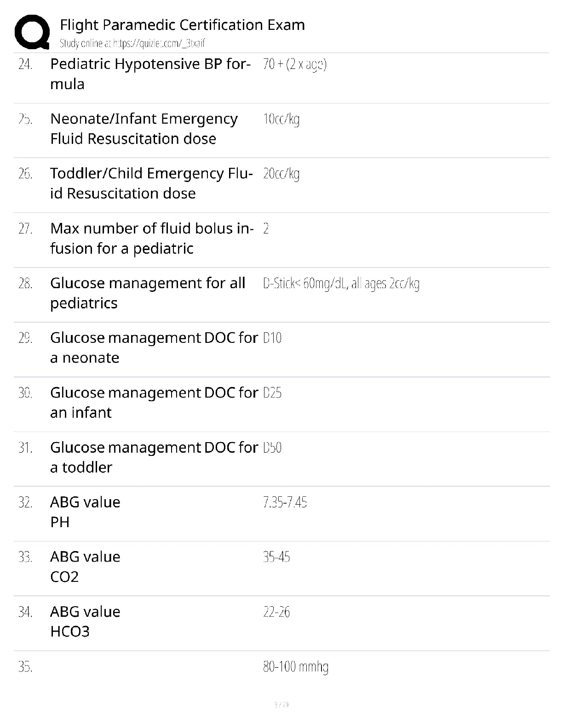Select the D25 answer
563x728 pixels.
click(272, 392)
